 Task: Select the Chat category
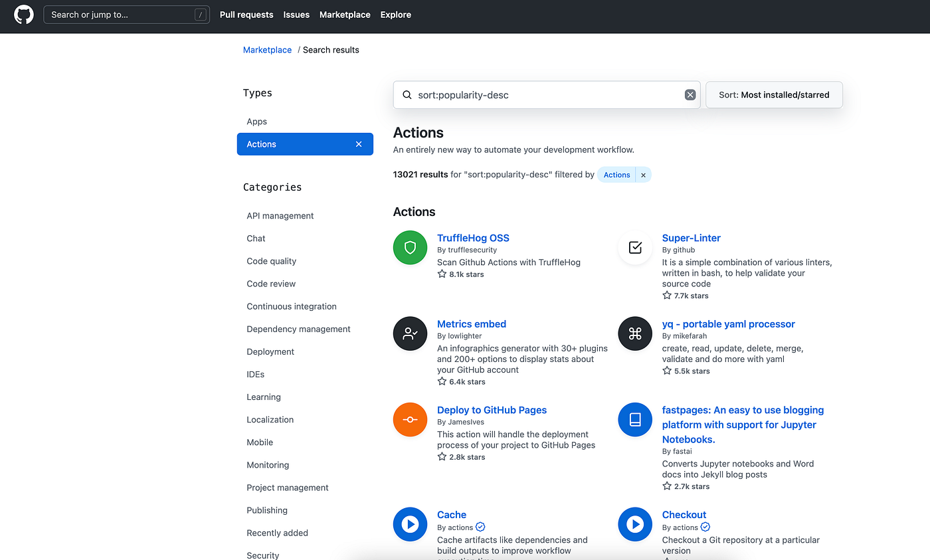256,238
